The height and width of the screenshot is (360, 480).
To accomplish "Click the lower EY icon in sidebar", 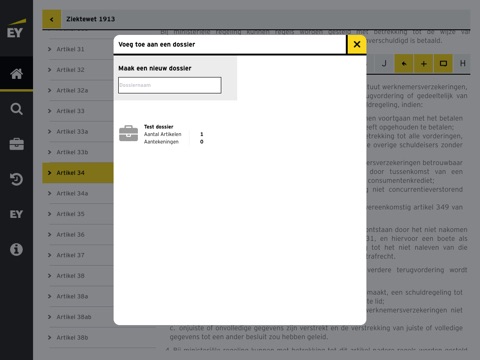I will [x=16, y=214].
